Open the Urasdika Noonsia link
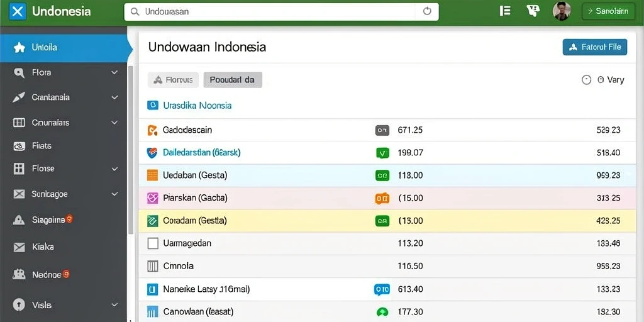 pos(197,106)
